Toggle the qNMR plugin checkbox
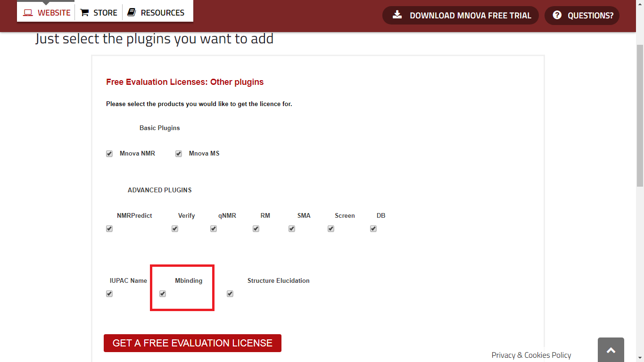Image resolution: width=644 pixels, height=362 pixels. pos(214,229)
